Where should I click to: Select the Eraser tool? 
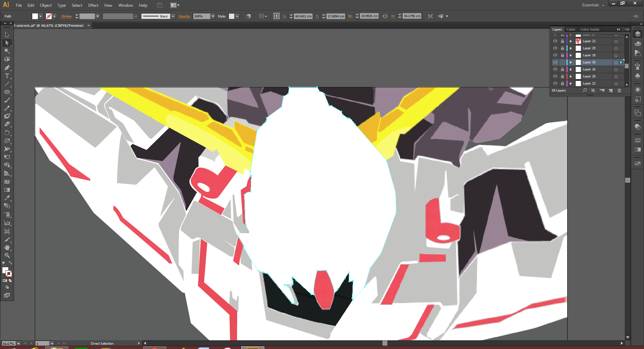click(x=7, y=124)
